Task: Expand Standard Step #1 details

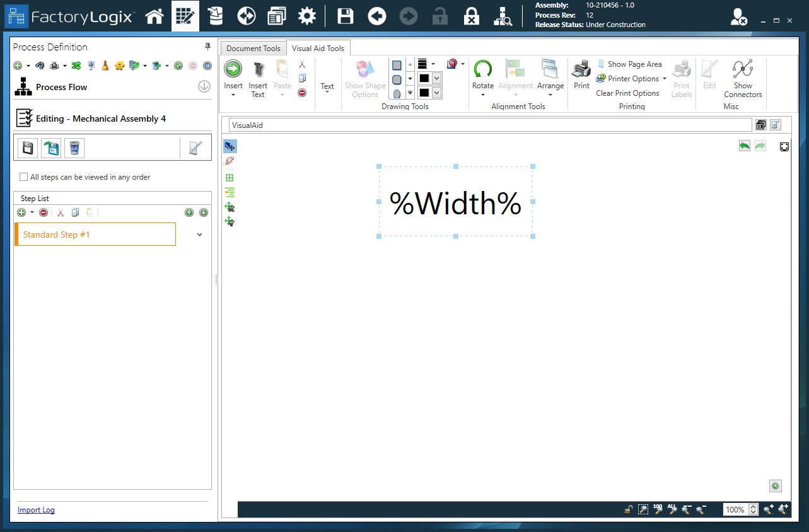Action: tap(199, 234)
